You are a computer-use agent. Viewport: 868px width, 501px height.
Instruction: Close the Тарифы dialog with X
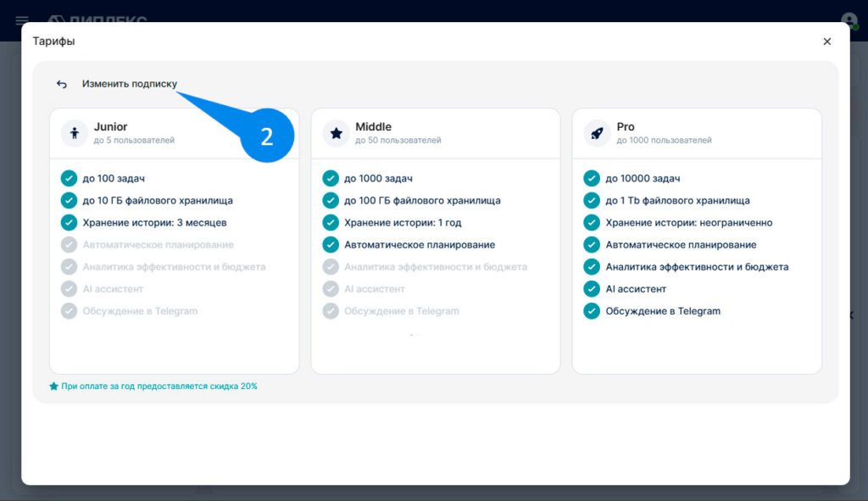click(x=827, y=42)
